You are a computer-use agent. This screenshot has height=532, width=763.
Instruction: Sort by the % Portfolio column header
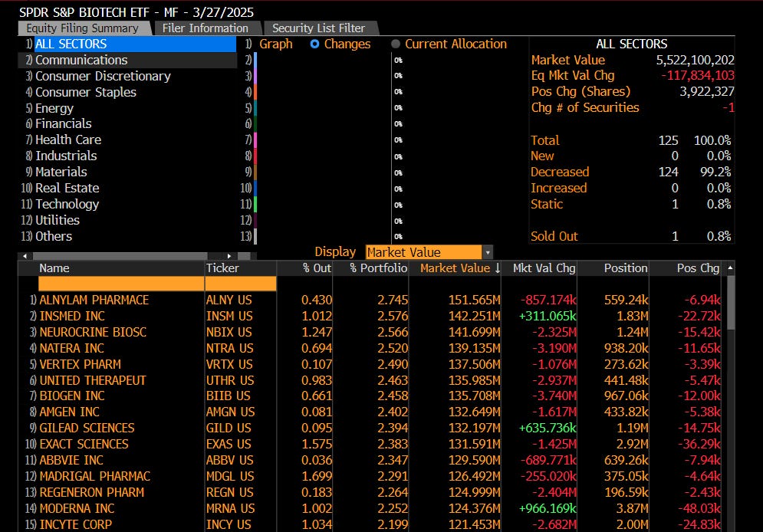(371, 268)
